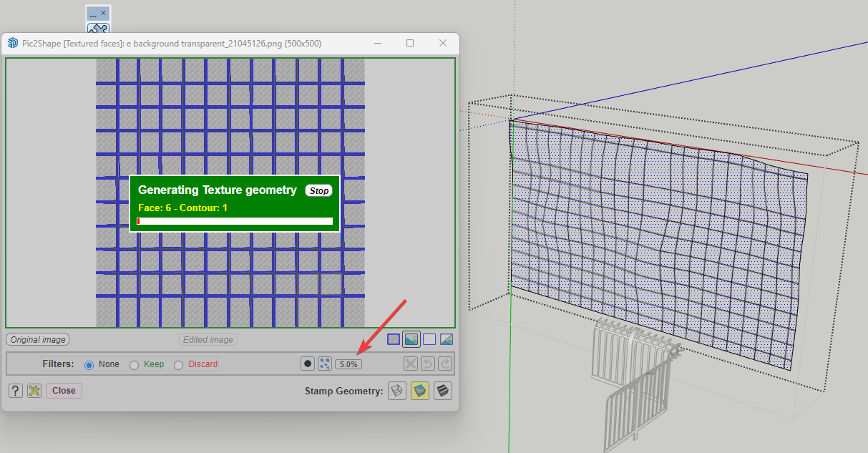The height and width of the screenshot is (453, 868).
Task: Open the wrench tools settings icon
Action: coord(34,391)
